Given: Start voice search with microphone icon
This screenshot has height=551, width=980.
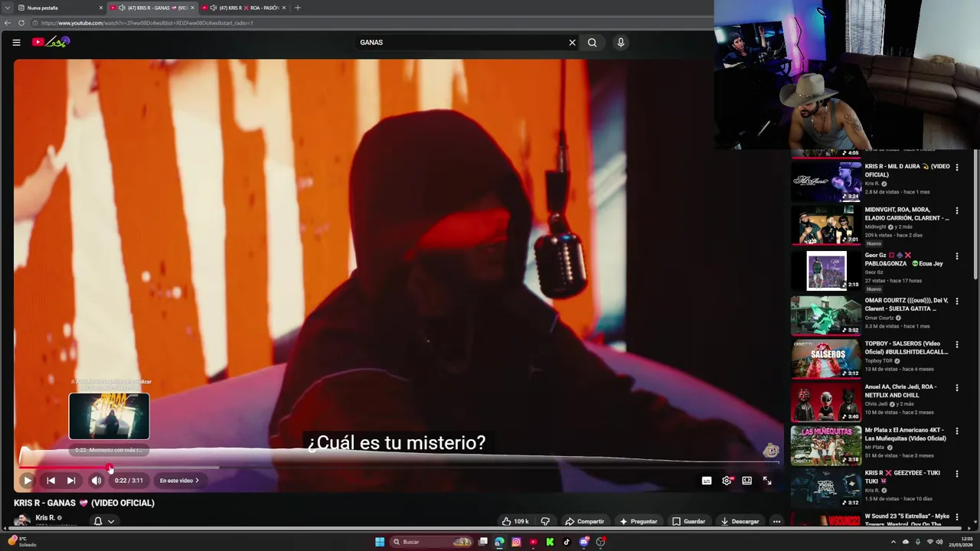Looking at the screenshot, I should click(x=621, y=42).
